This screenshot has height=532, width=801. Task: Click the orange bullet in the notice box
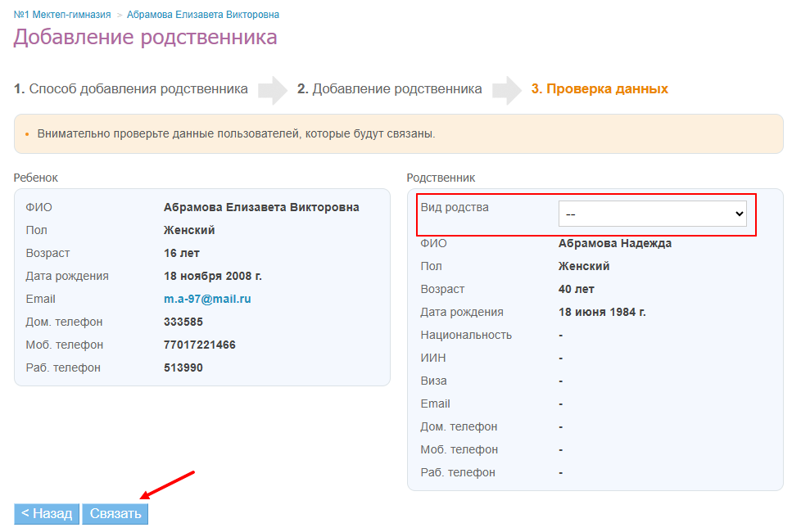coord(27,134)
